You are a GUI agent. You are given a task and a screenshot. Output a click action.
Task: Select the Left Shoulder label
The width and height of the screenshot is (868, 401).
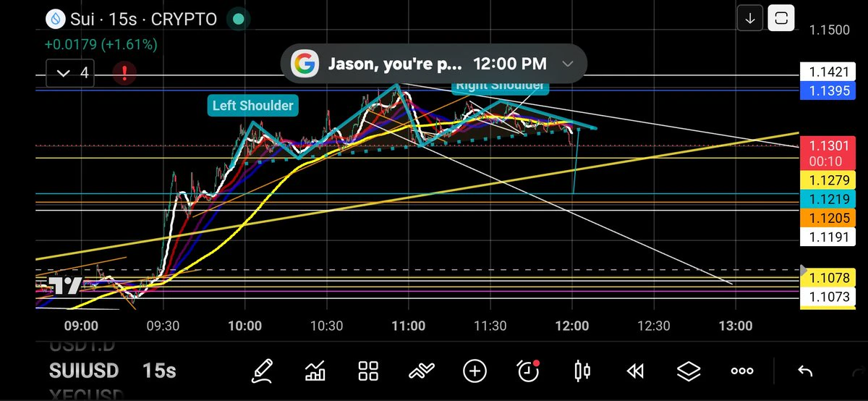[253, 106]
